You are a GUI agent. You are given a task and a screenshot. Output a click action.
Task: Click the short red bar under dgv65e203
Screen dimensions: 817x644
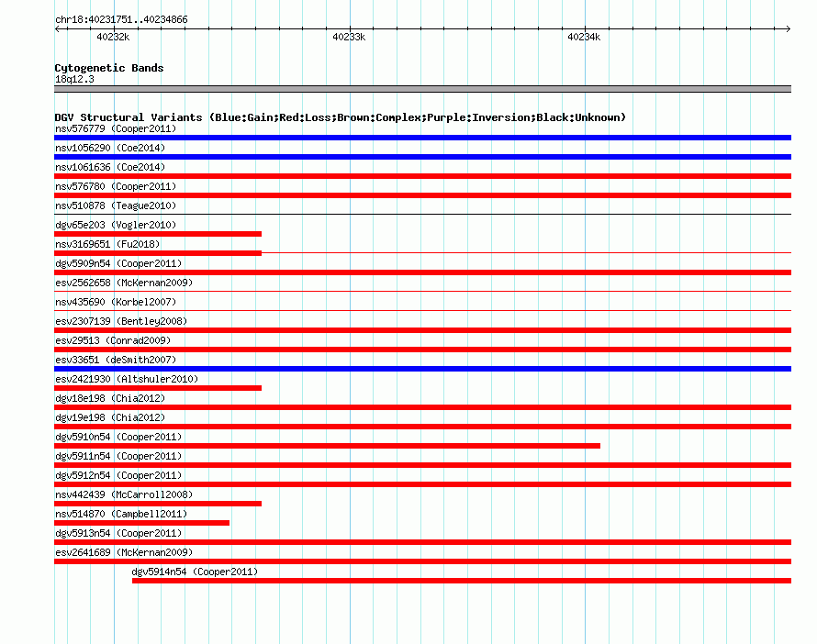click(x=158, y=234)
